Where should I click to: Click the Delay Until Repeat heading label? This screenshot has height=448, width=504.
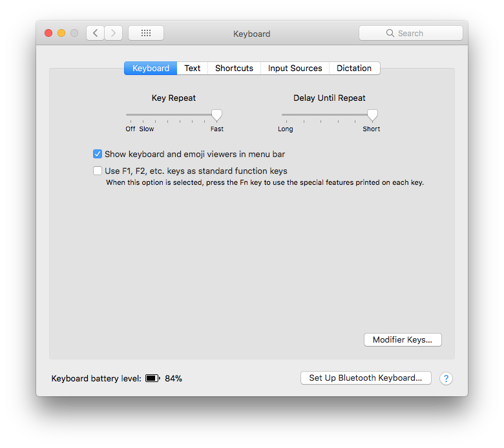329,98
